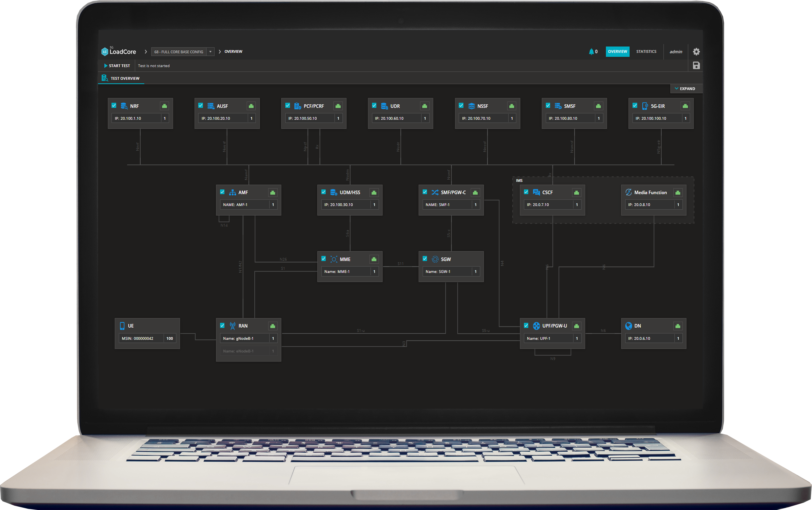Image resolution: width=812 pixels, height=510 pixels.
Task: Open settings gear icon
Action: point(696,52)
